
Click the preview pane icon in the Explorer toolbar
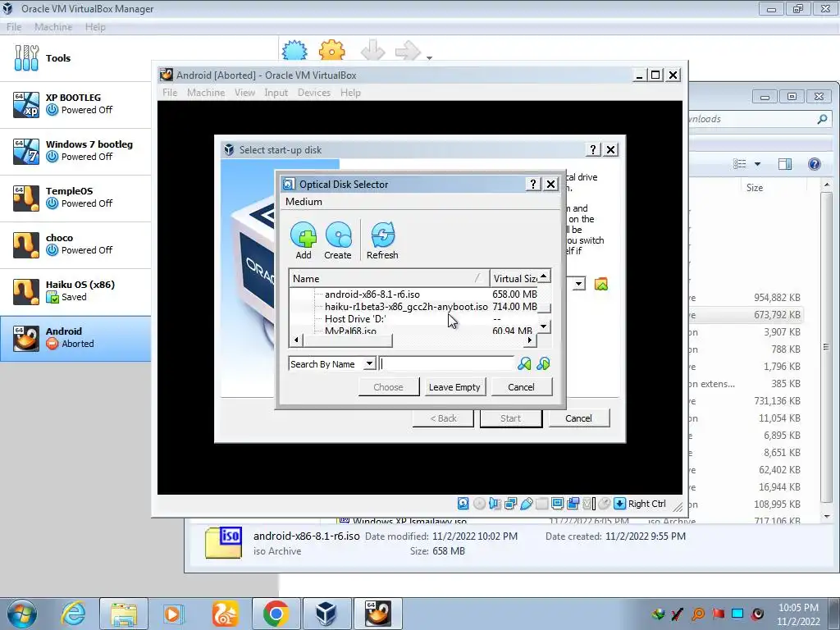785,164
